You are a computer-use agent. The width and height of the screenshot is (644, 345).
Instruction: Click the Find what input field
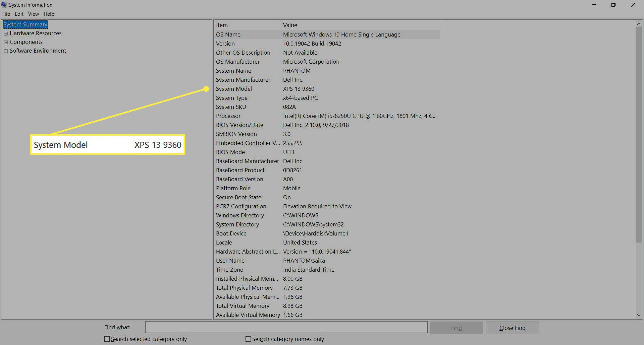[286, 327]
